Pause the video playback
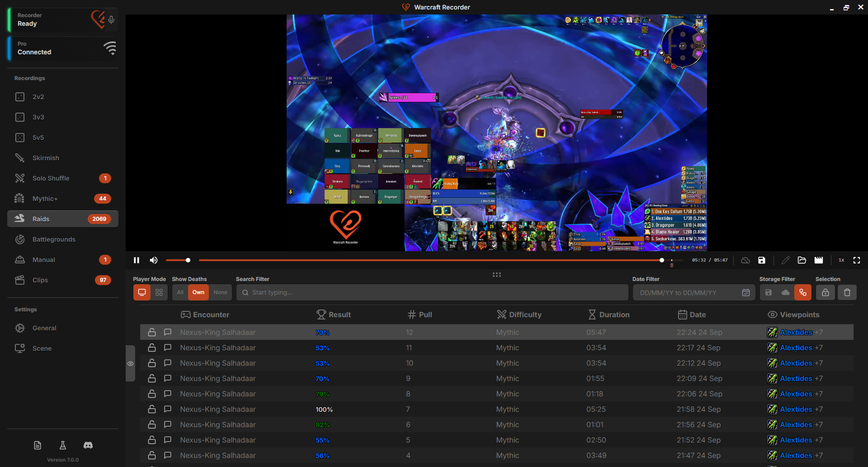 point(137,260)
